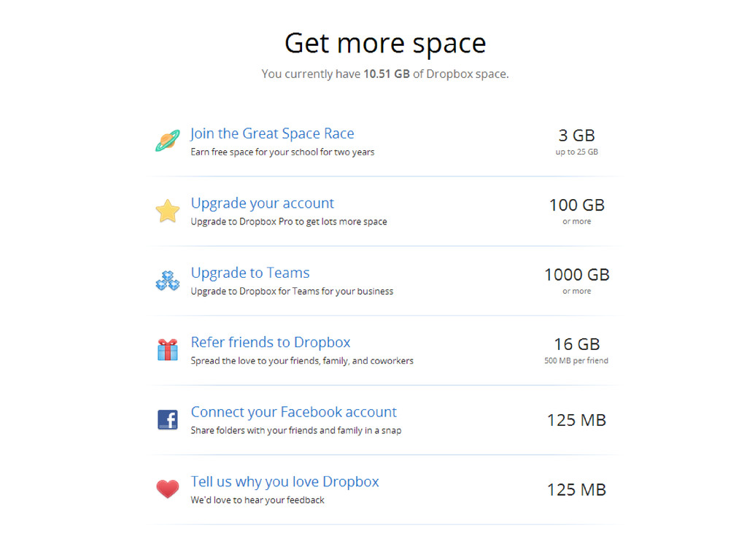
Task: Click the blue Dropbox boxes Teams icon
Action: [168, 281]
